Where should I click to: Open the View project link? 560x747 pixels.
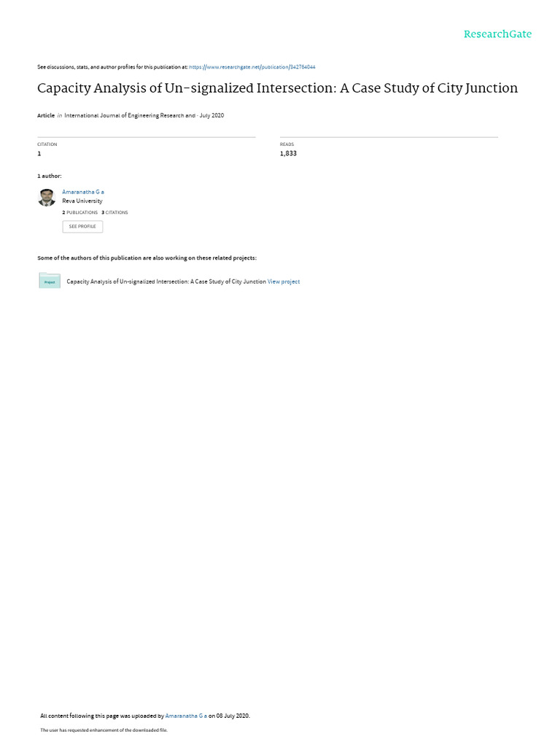[x=284, y=282]
